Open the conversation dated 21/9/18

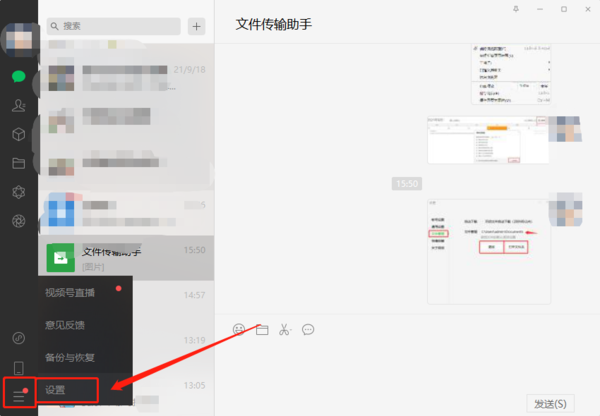pyautogui.click(x=126, y=78)
